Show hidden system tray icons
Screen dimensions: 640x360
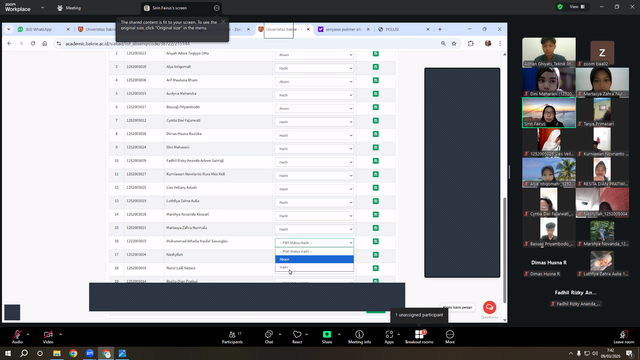571,353
